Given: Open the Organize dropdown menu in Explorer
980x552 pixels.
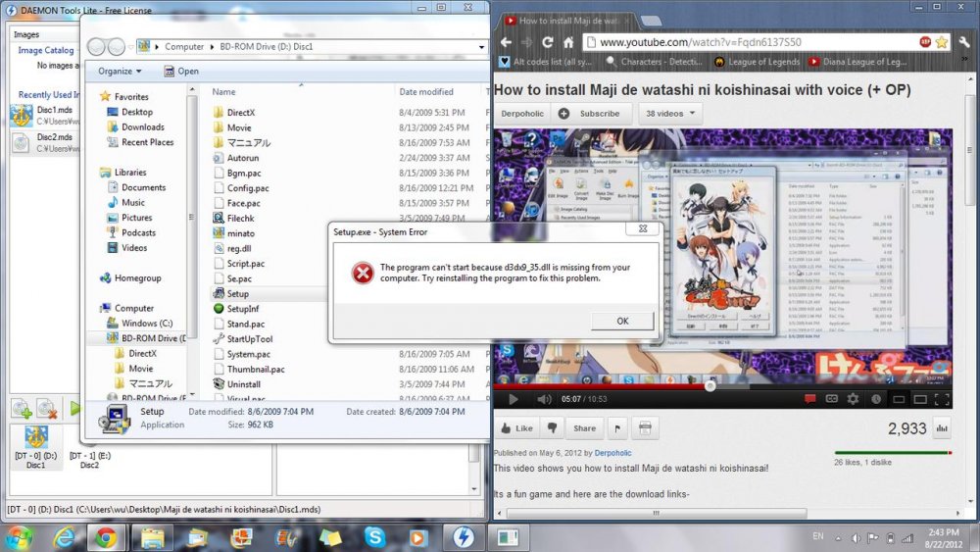Looking at the screenshot, I should (x=120, y=72).
